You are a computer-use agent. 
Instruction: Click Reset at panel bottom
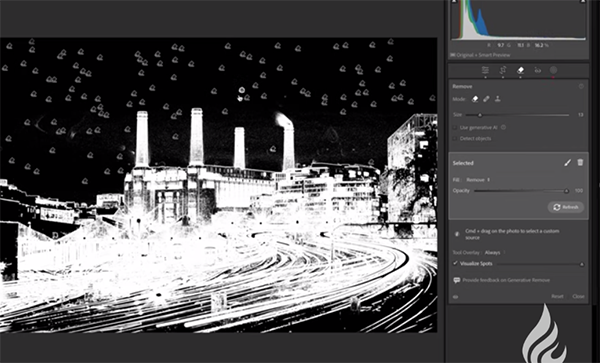(x=557, y=296)
